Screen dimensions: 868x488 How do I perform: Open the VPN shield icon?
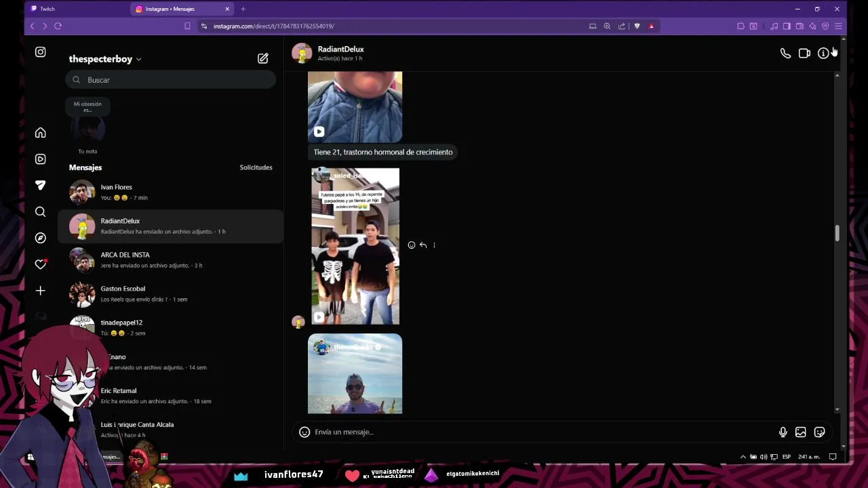click(825, 26)
